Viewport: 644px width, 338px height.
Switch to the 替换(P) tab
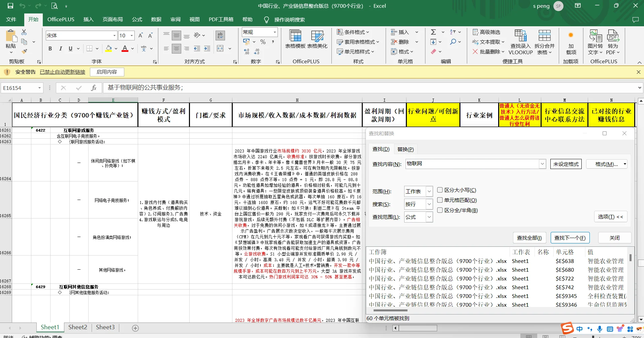click(406, 149)
